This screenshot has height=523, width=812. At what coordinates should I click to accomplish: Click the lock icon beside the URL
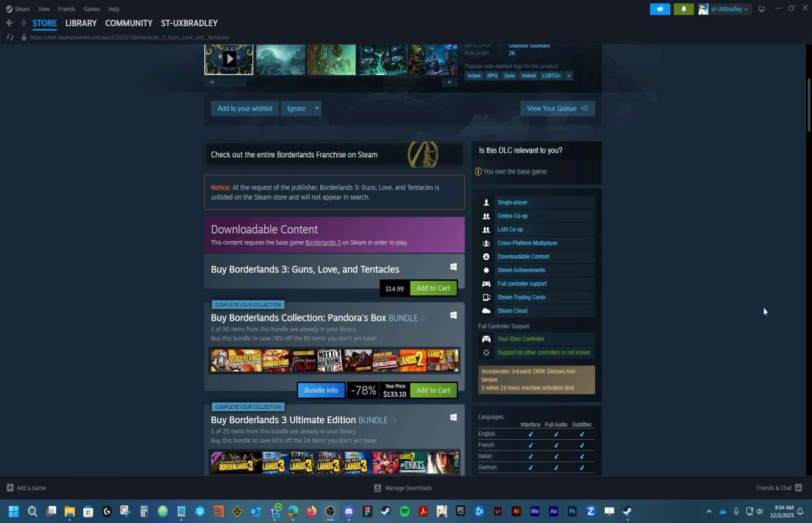tap(24, 37)
